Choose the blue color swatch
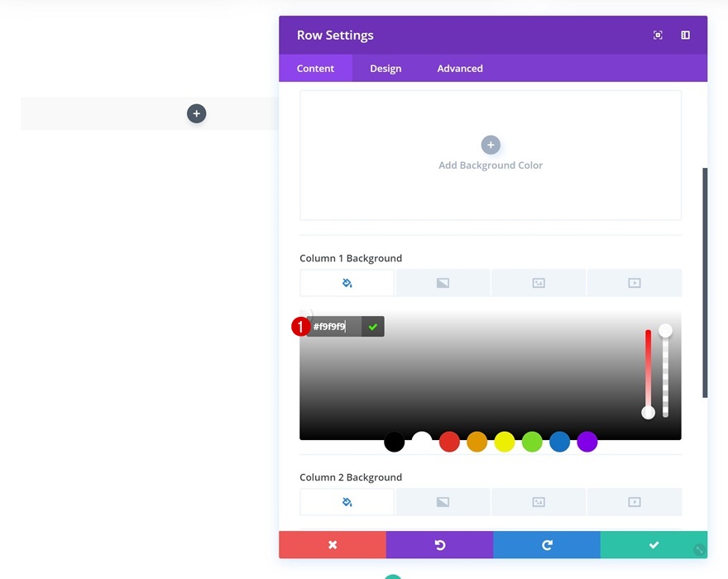 (x=559, y=442)
